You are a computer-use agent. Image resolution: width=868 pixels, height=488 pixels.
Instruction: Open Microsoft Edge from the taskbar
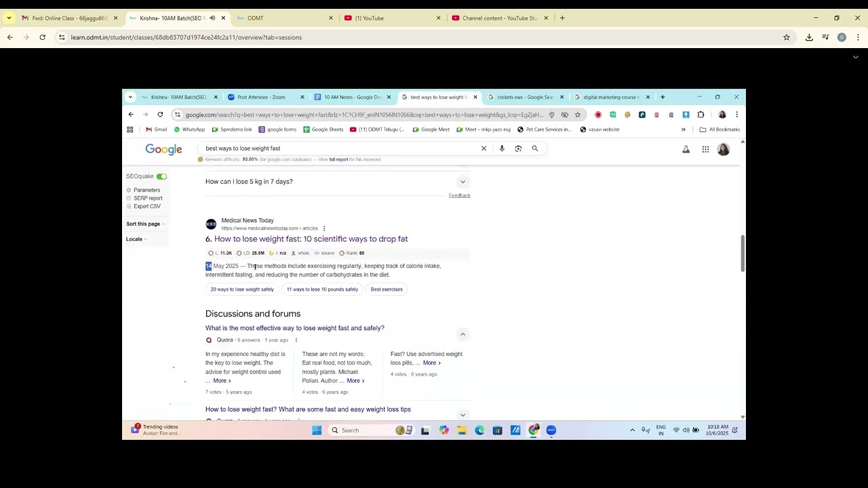[x=479, y=430]
